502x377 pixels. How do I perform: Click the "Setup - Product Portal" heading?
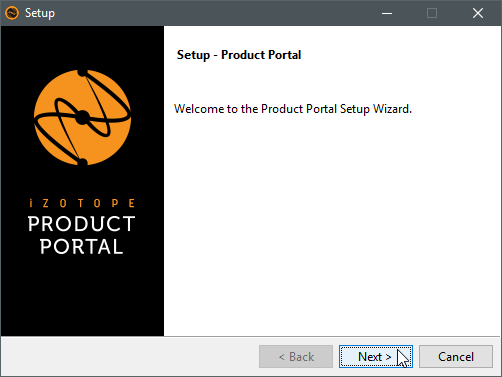[x=239, y=55]
